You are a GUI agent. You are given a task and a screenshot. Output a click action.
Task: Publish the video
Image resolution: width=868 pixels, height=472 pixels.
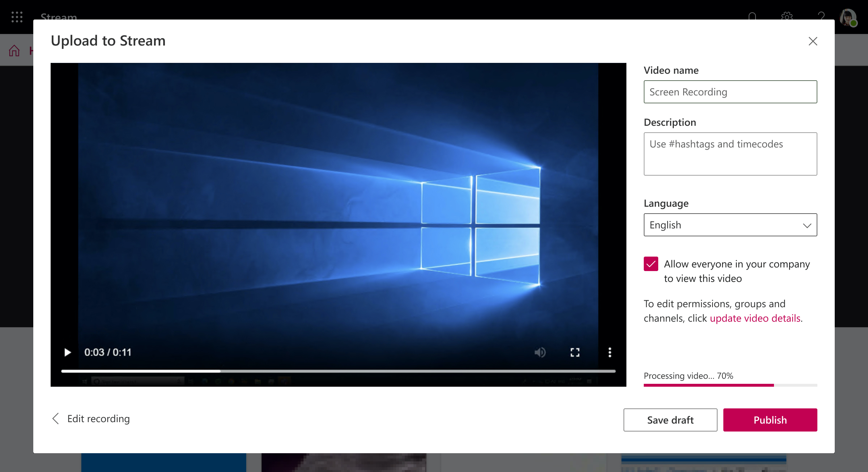[770, 420]
